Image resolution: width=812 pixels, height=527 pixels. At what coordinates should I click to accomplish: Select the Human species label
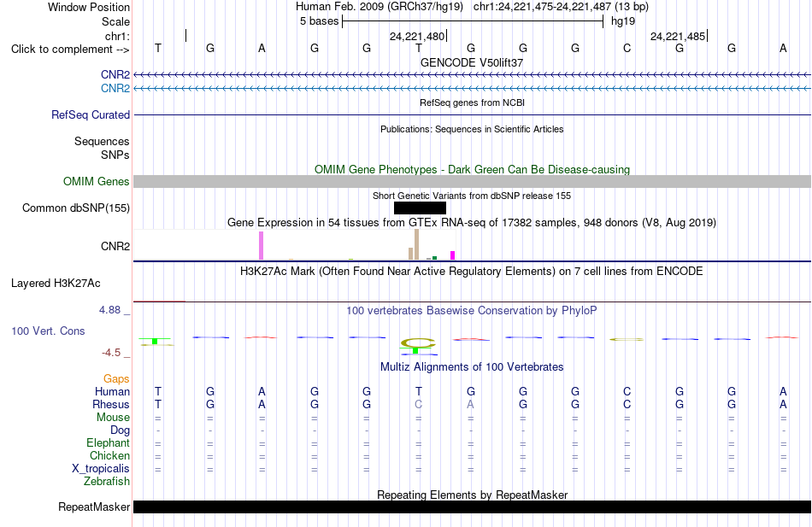coord(112,391)
